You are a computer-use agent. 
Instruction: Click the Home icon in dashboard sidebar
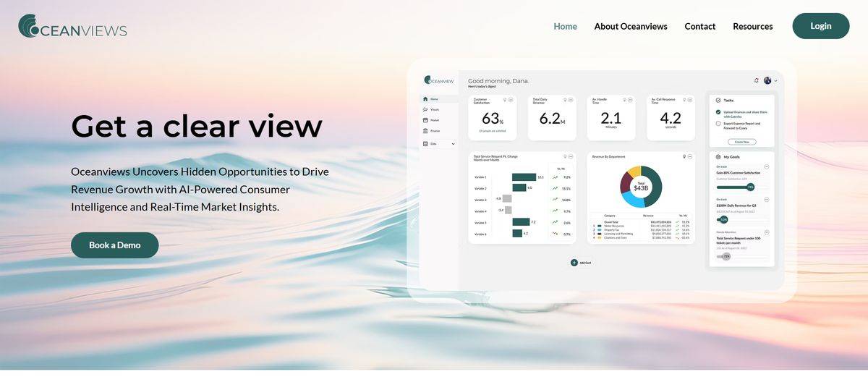(425, 99)
